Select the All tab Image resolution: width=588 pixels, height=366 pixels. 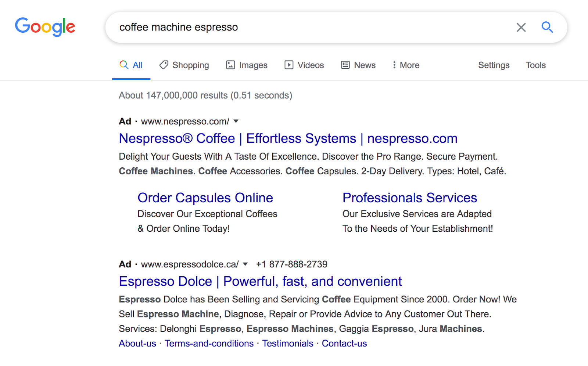coord(131,65)
